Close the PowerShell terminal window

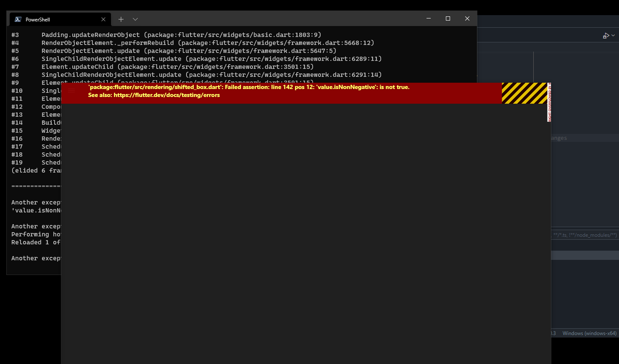pos(467,18)
